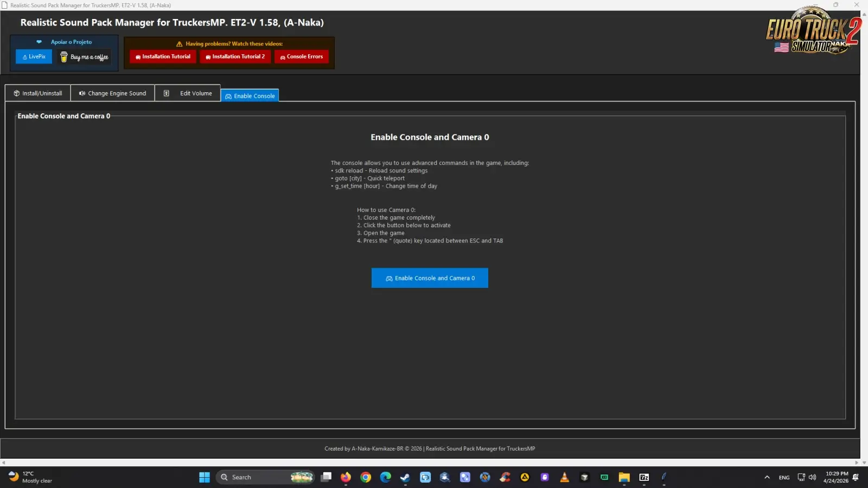Open Installation Tutorial 2 video
The height and width of the screenshot is (488, 868).
pos(235,56)
